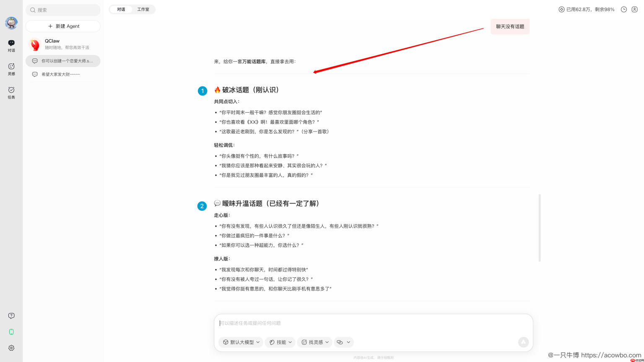Switch to the 对话 section in the left rail
This screenshot has height=362, width=644.
point(11,46)
